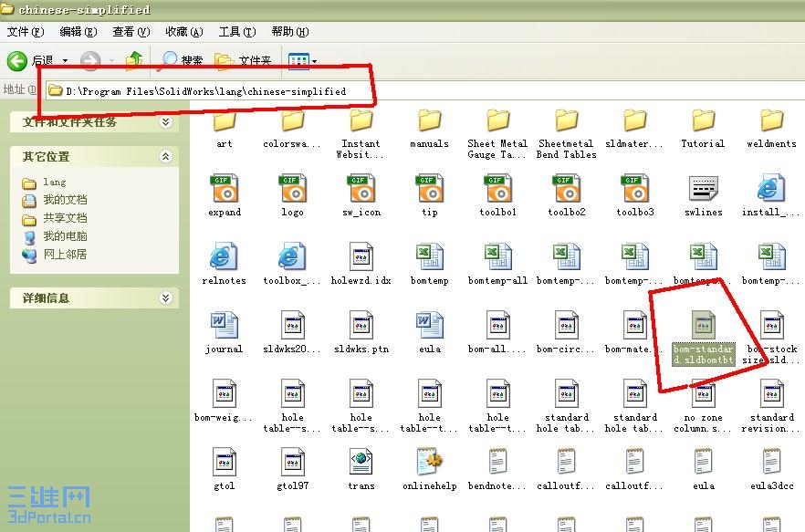Toggle the Folders pane toolbar button

pyautogui.click(x=243, y=60)
